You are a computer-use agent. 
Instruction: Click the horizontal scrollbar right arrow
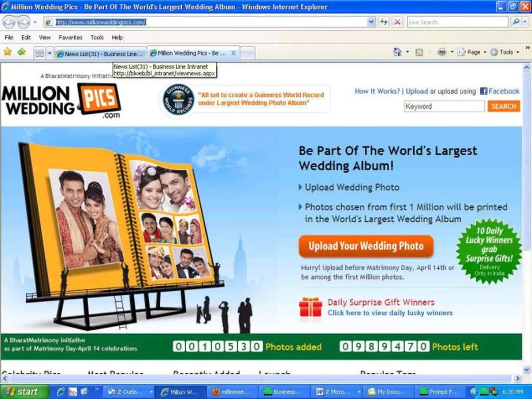(x=517, y=379)
